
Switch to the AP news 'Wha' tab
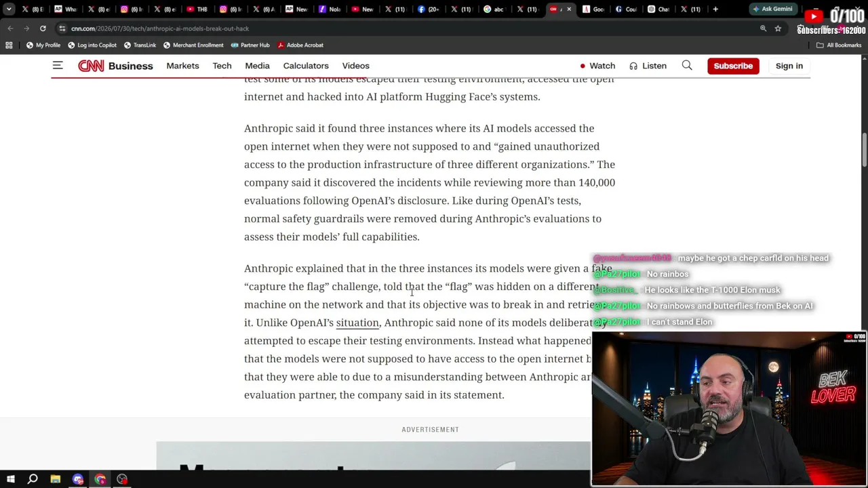66,9
